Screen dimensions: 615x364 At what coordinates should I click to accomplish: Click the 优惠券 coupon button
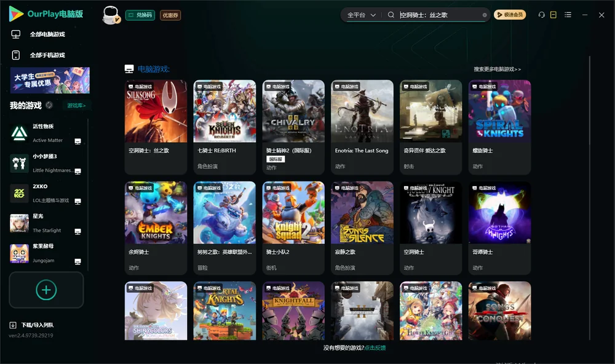coord(170,15)
